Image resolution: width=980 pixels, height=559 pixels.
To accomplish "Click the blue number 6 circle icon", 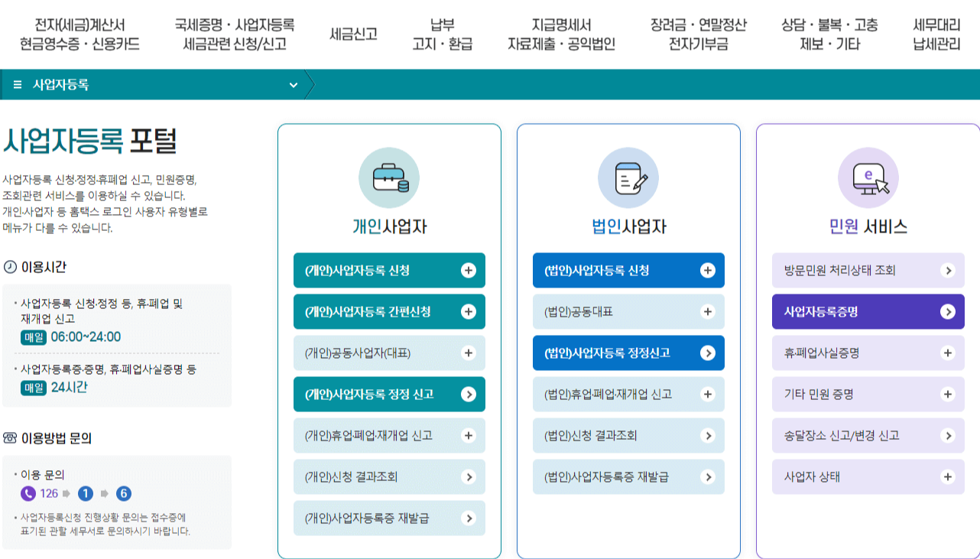I will (124, 493).
